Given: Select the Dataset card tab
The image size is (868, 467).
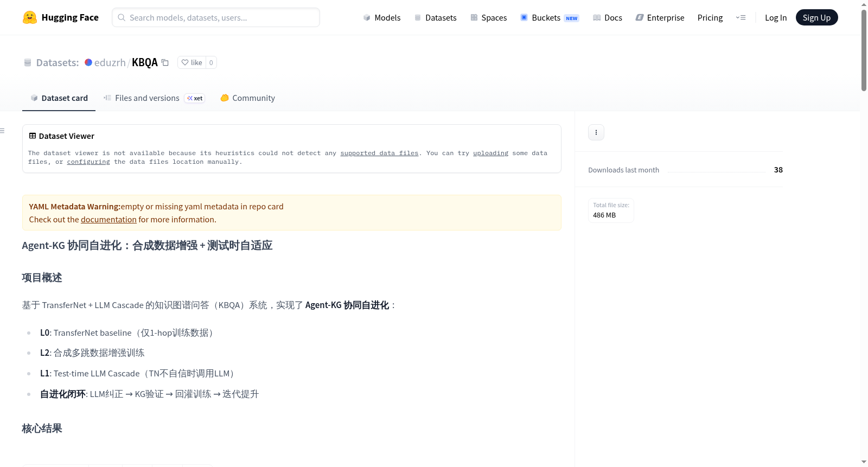Looking at the screenshot, I should (x=59, y=98).
